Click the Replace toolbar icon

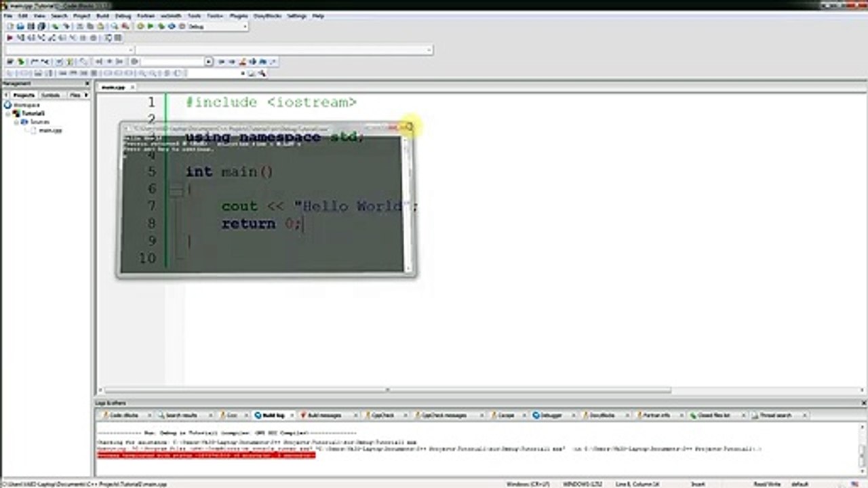(x=125, y=26)
